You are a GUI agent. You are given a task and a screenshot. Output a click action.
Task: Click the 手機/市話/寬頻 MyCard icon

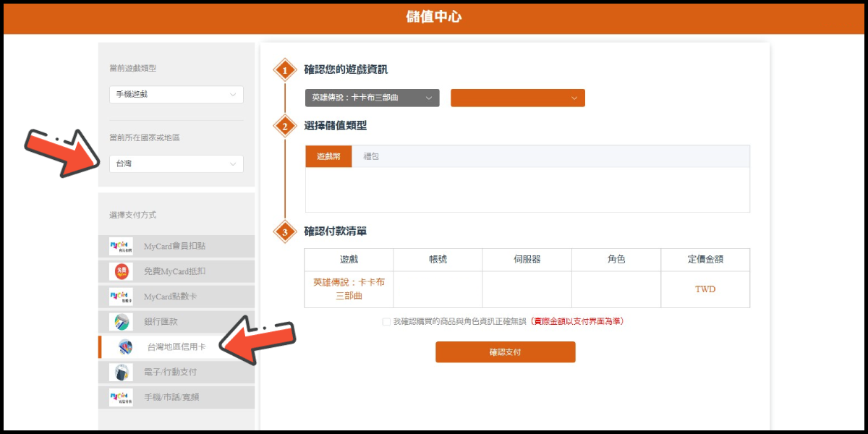(121, 397)
